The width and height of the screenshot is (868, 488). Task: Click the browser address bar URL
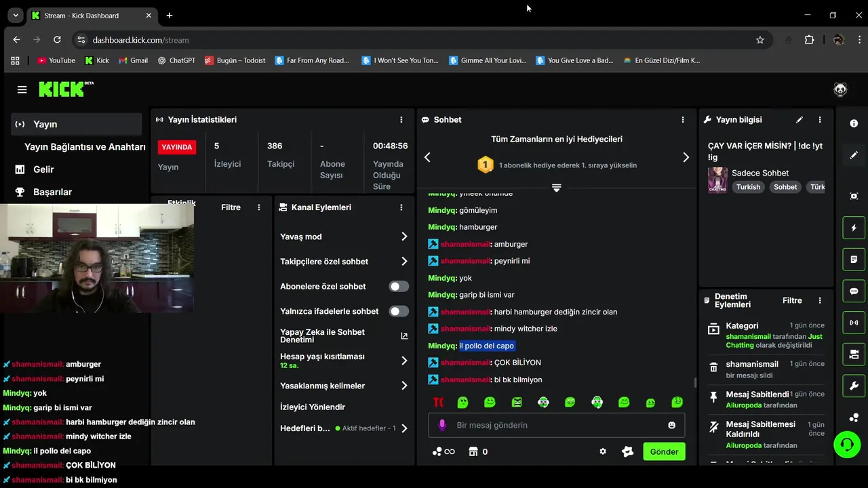141,40
